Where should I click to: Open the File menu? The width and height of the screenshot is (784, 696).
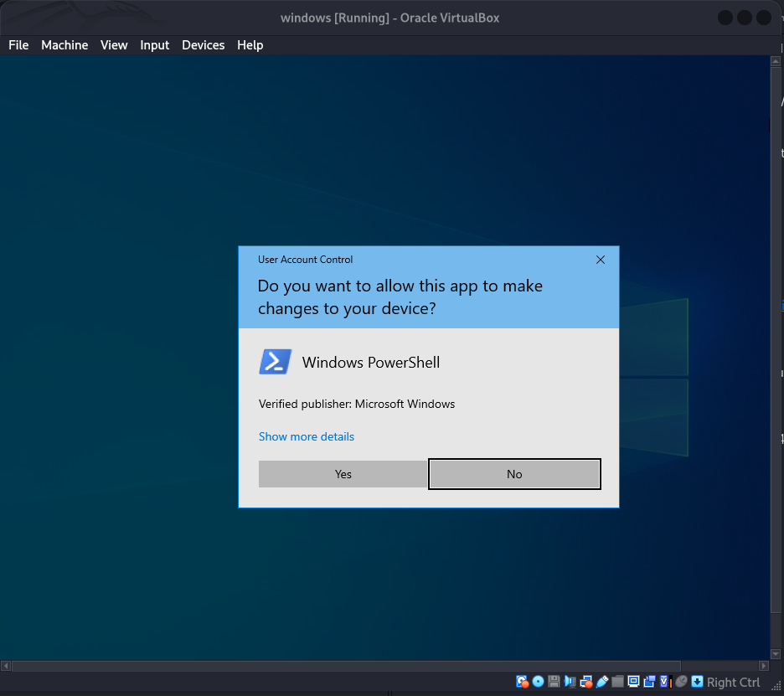pos(18,45)
